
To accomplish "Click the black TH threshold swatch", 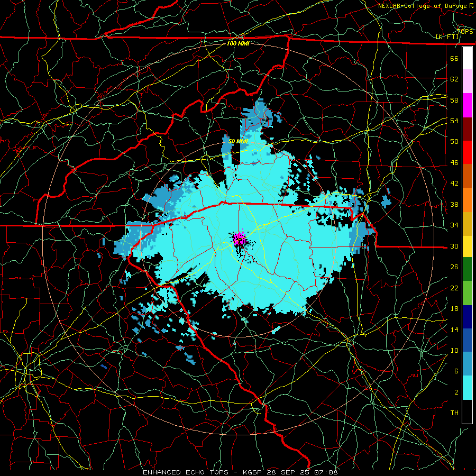I will 467,411.
